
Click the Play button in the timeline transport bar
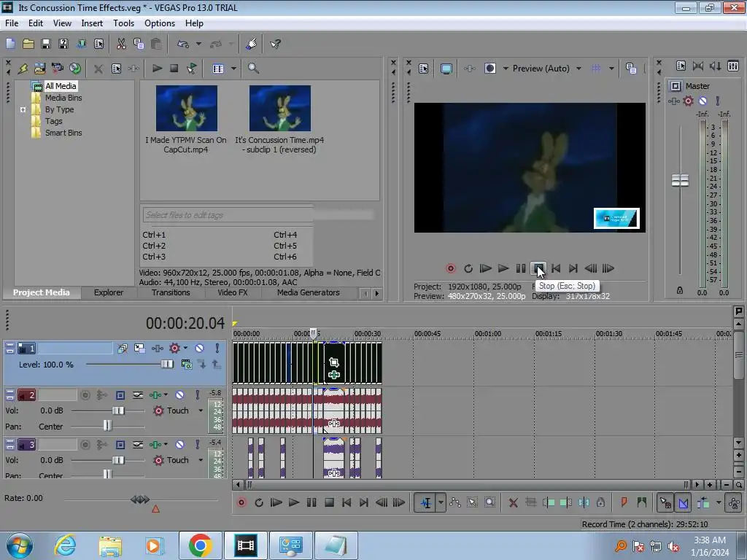coord(294,502)
